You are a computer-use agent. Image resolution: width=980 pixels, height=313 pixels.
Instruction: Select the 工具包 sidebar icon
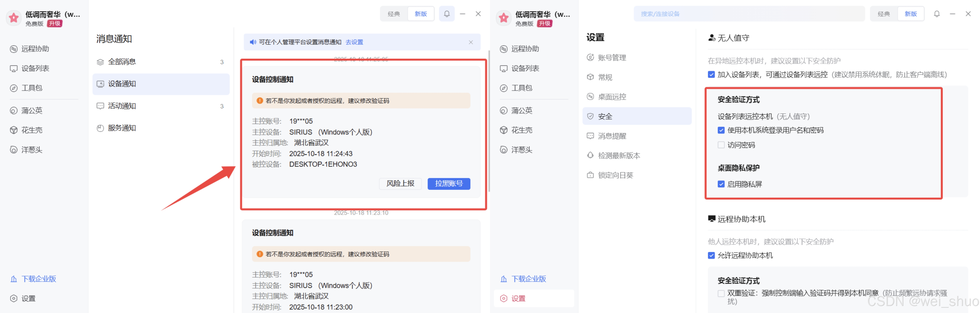tap(13, 88)
